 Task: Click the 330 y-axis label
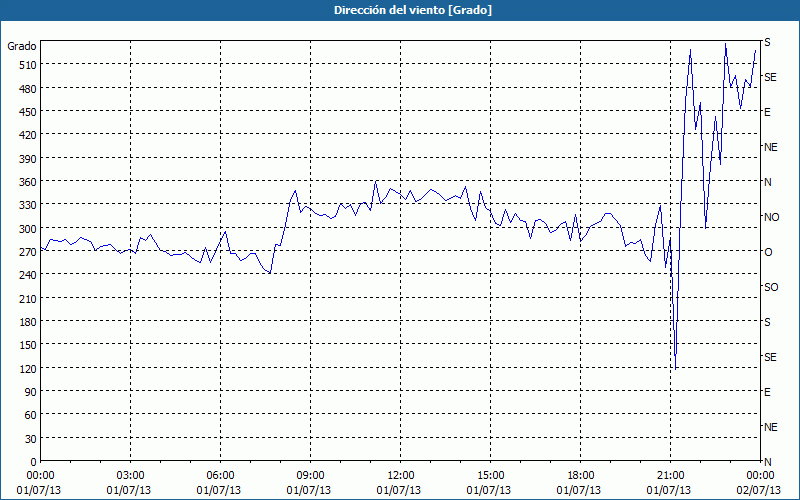[x=29, y=205]
